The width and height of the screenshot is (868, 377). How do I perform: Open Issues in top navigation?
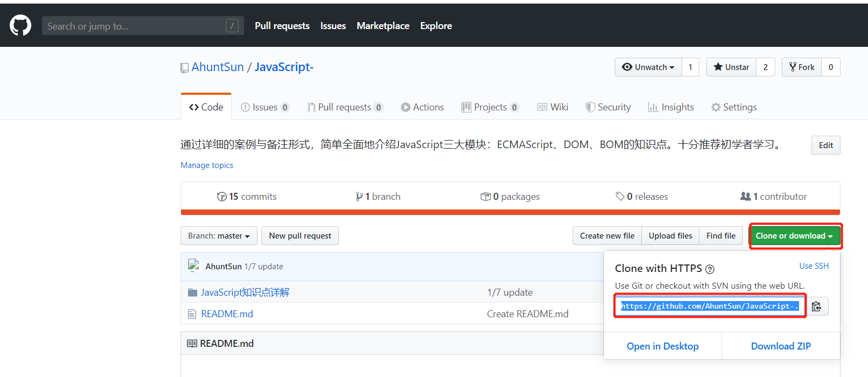coord(333,26)
